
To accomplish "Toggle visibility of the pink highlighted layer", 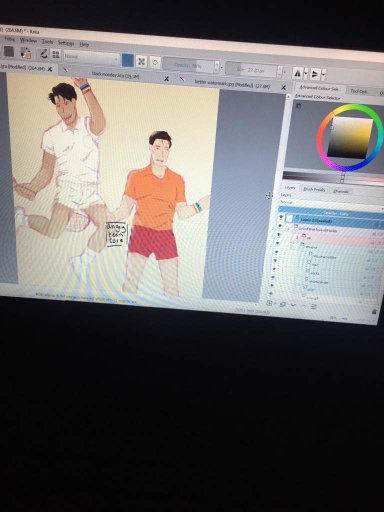I will (279, 235).
